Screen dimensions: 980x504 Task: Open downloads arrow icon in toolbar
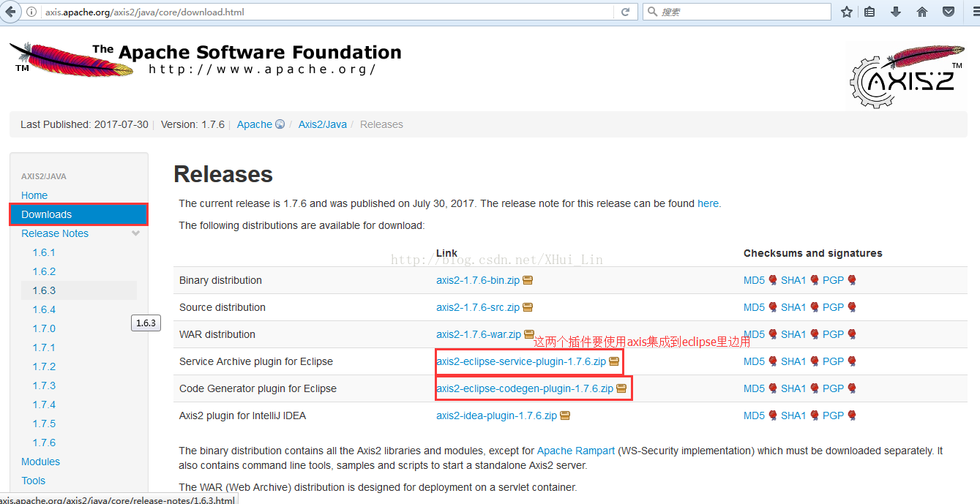(896, 12)
